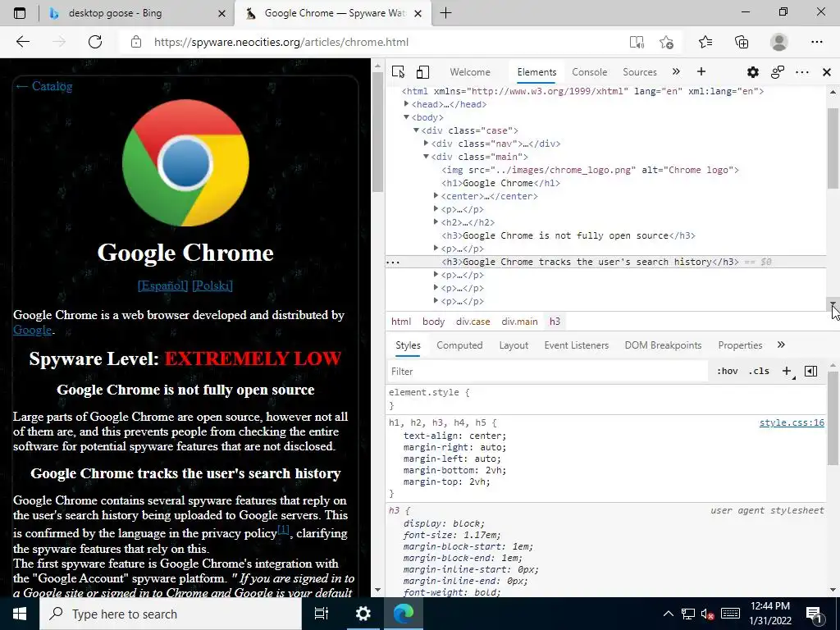Screen dimensions: 840x630
Task: Close the DevTools panel
Action: (827, 72)
